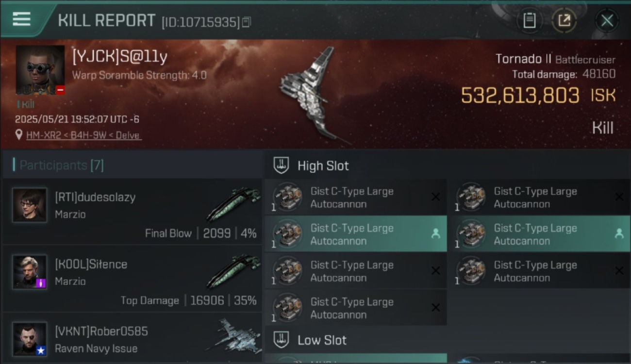Share the kill report externally

coord(564,21)
